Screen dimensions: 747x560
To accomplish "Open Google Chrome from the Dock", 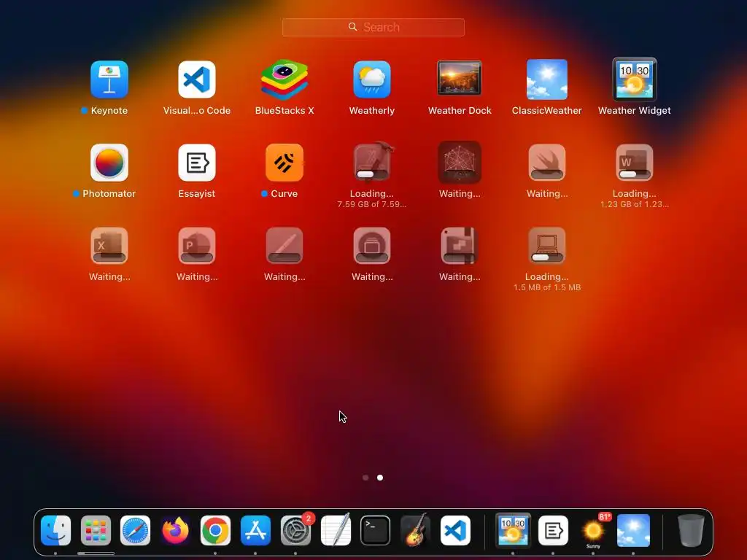I will click(215, 531).
